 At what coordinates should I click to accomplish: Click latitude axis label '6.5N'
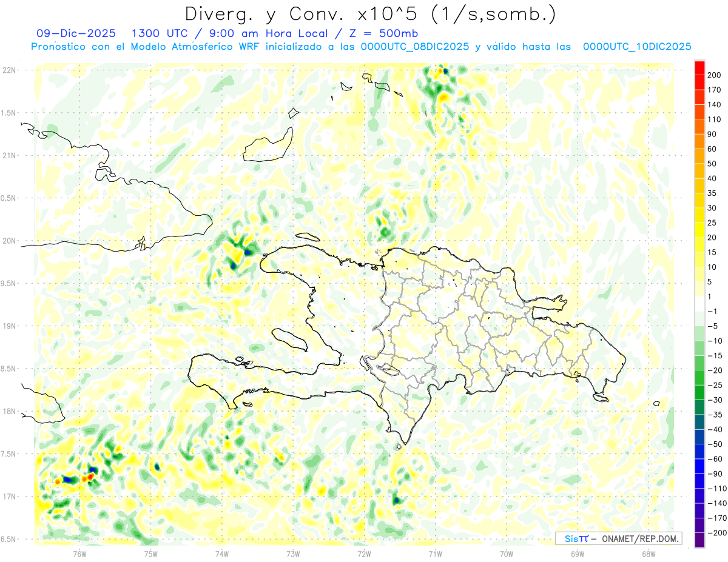[x=8, y=539]
